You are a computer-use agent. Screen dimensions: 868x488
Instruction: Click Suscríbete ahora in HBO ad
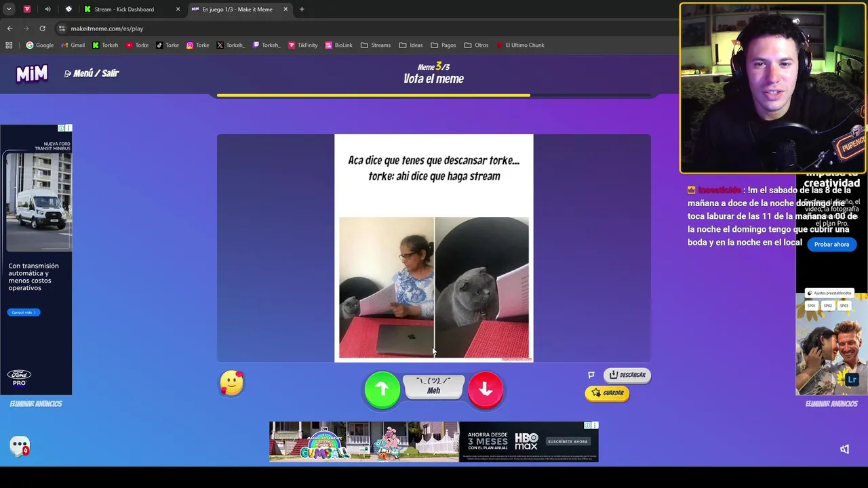coord(568,442)
